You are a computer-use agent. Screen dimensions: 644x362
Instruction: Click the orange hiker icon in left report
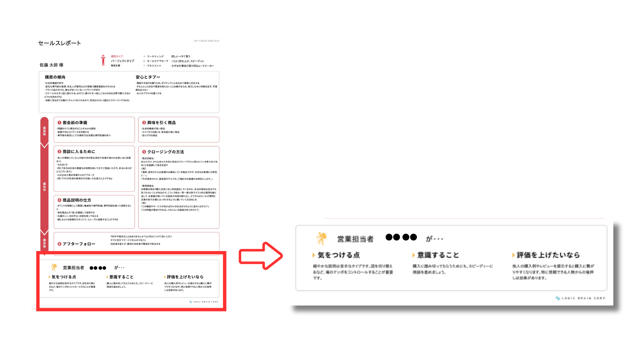[54, 267]
